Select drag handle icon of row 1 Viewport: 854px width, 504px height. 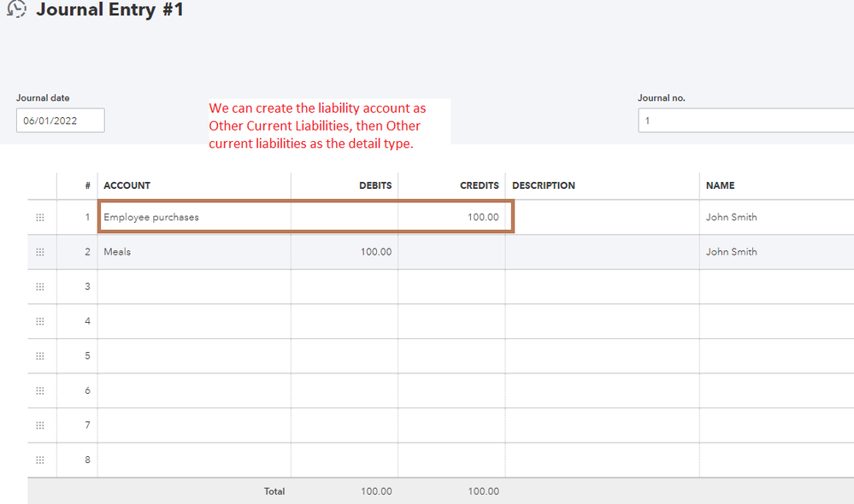coord(40,218)
